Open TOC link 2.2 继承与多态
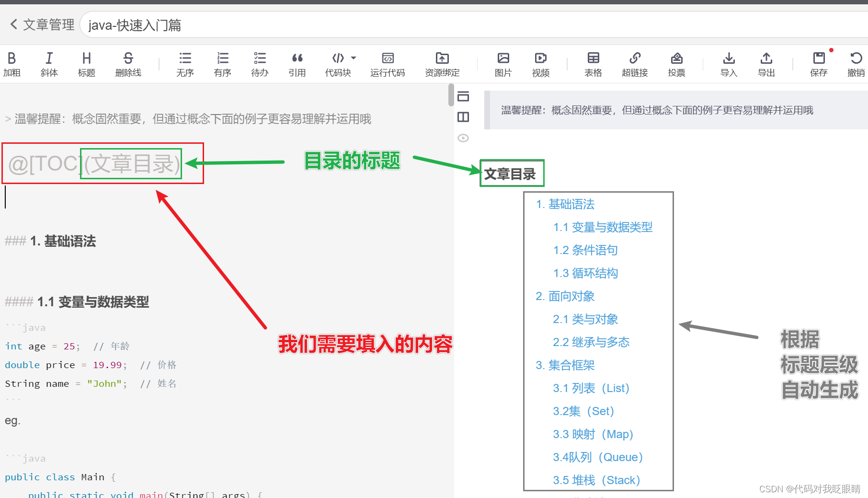This screenshot has height=498, width=868. pyautogui.click(x=591, y=342)
